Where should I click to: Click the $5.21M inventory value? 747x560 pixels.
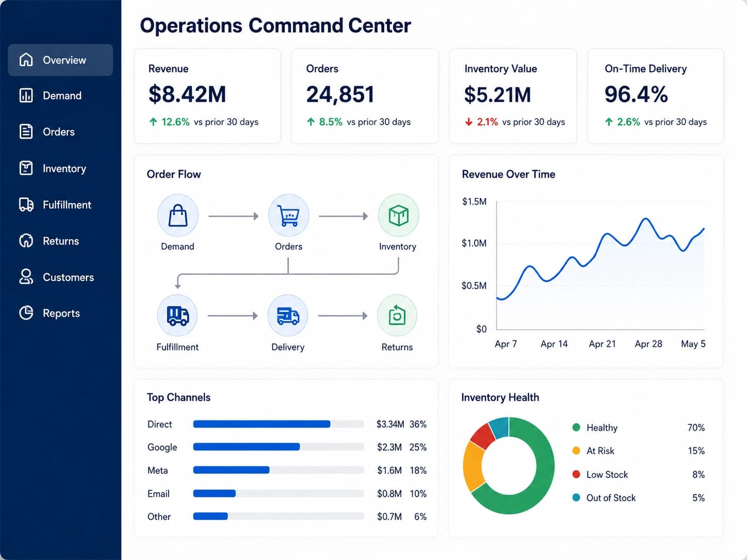(x=497, y=95)
